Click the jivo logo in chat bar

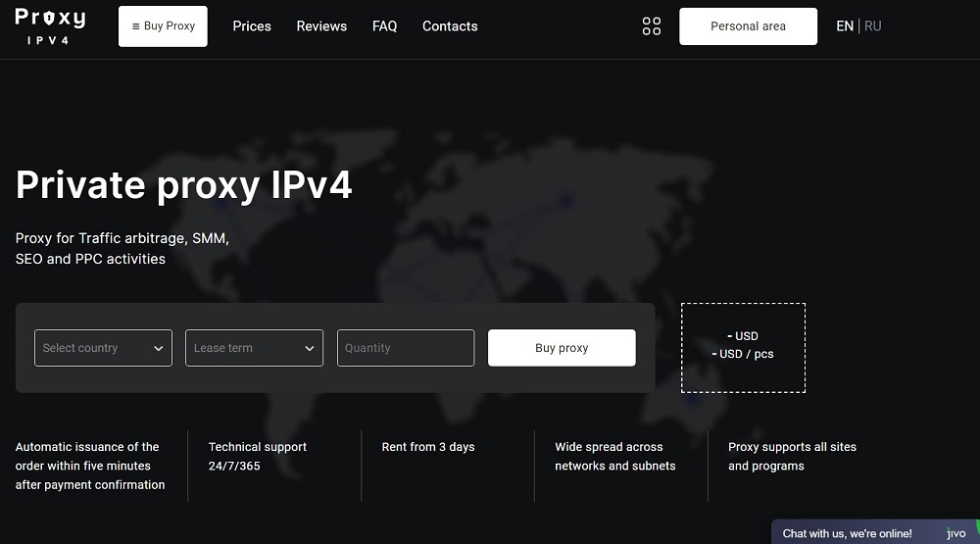pos(956,533)
